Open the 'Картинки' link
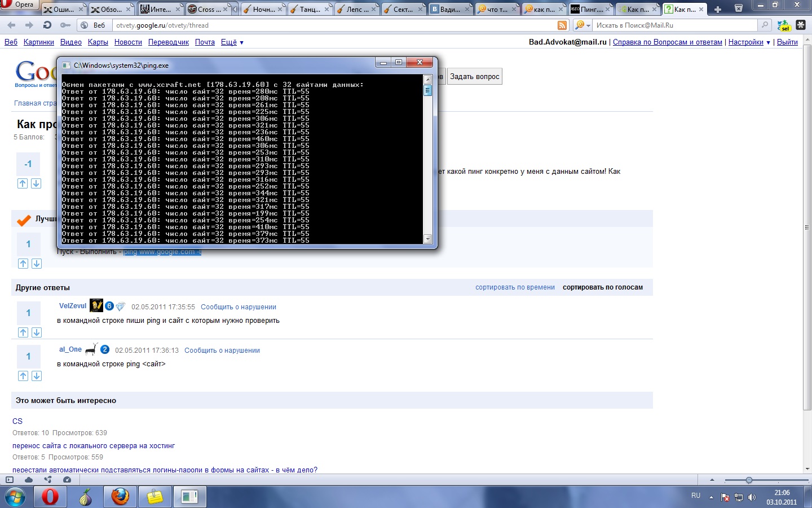The height and width of the screenshot is (508, 812). tap(39, 42)
